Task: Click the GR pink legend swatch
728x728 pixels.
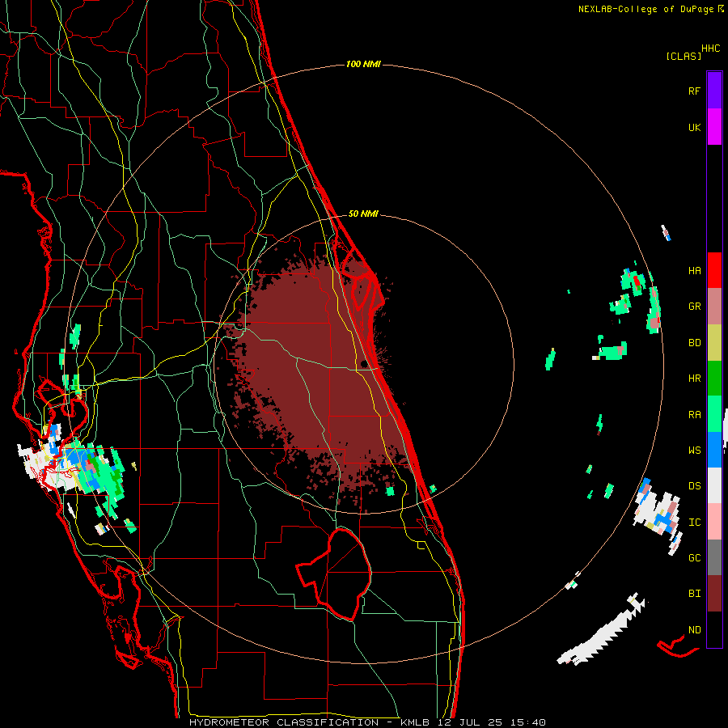Action: 714,307
